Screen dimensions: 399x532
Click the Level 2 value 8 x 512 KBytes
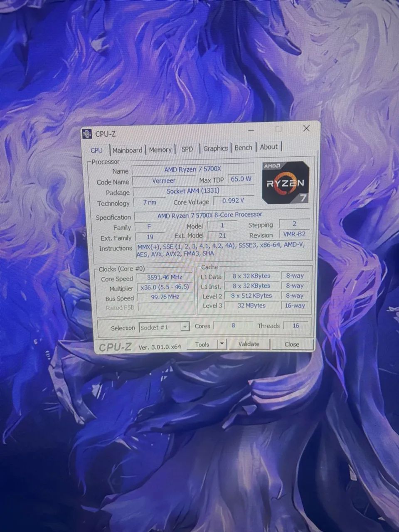point(251,296)
